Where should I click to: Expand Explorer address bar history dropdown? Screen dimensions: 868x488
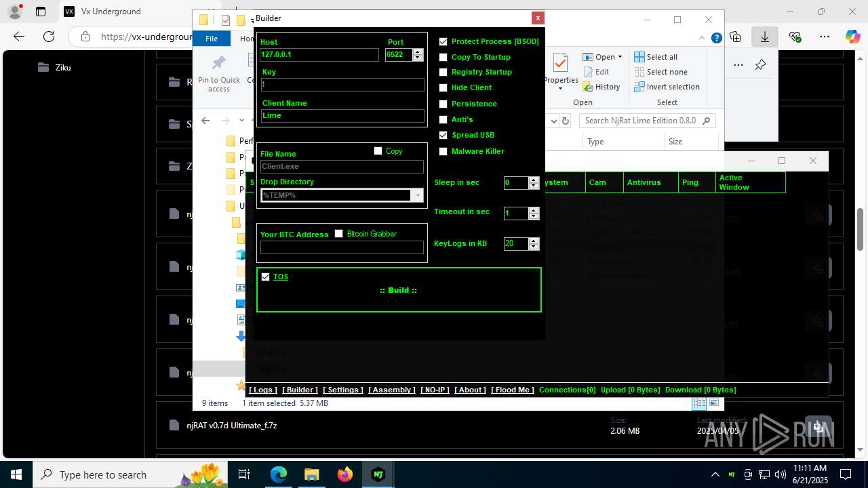pos(553,121)
